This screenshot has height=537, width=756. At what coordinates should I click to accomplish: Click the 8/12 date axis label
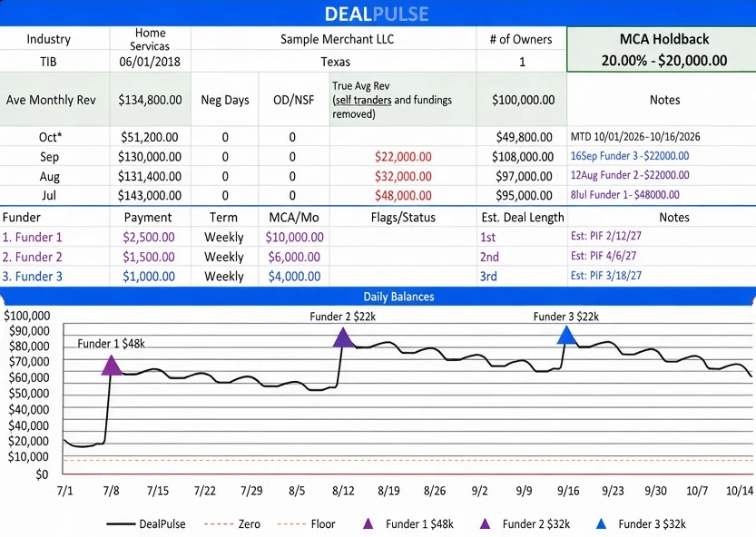[x=343, y=491]
